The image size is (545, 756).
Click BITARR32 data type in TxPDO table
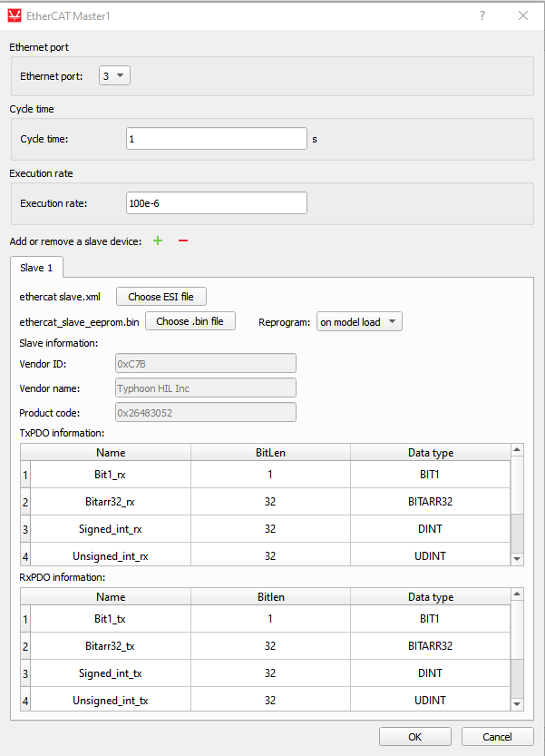(x=431, y=501)
